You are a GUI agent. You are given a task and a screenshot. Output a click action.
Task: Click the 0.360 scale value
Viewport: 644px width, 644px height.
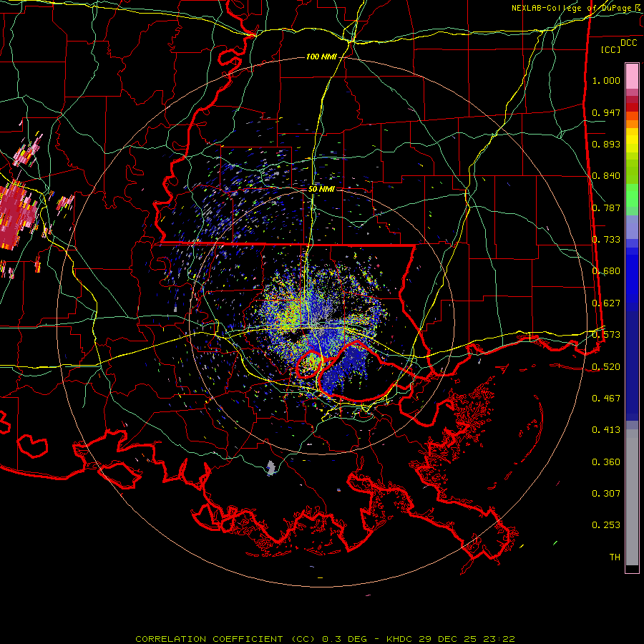pos(606,462)
